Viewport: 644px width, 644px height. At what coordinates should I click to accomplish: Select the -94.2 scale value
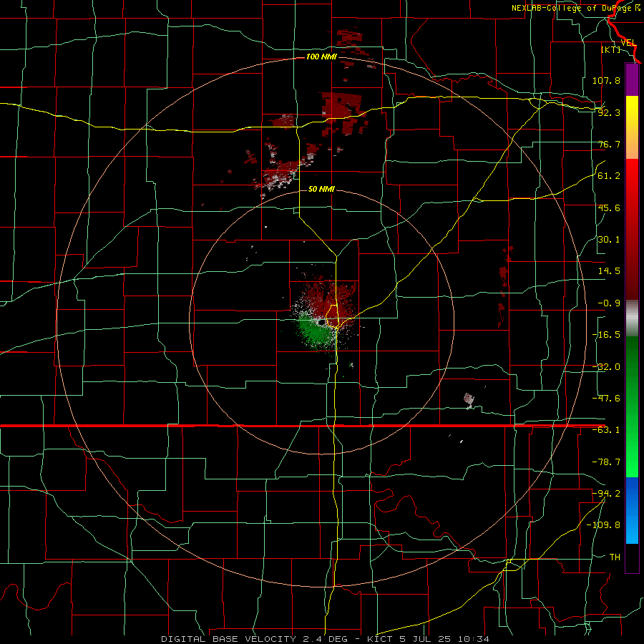click(x=606, y=493)
